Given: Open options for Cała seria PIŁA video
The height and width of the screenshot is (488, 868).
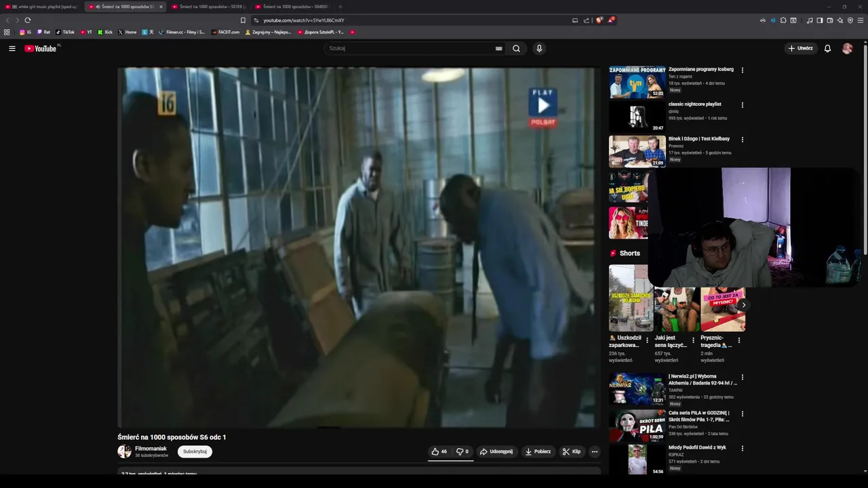Looking at the screenshot, I should click(743, 413).
